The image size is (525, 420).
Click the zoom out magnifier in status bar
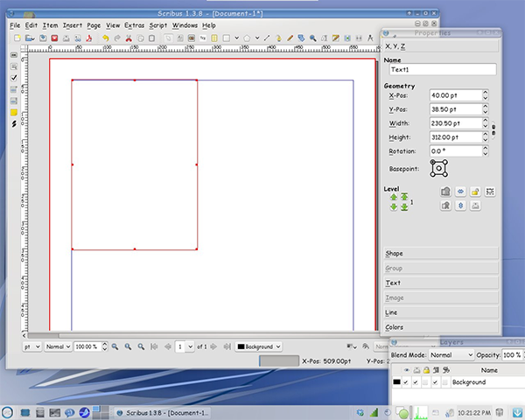pyautogui.click(x=115, y=346)
